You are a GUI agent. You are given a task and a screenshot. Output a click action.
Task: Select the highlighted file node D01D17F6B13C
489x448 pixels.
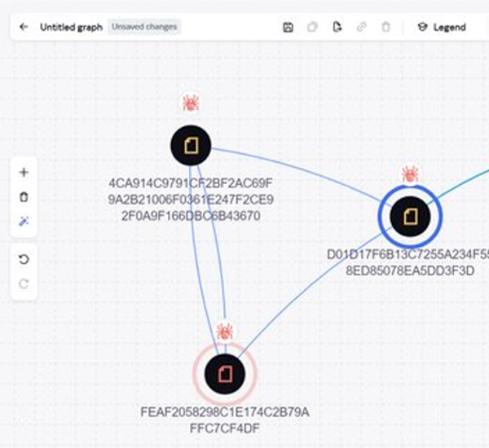[x=410, y=216]
